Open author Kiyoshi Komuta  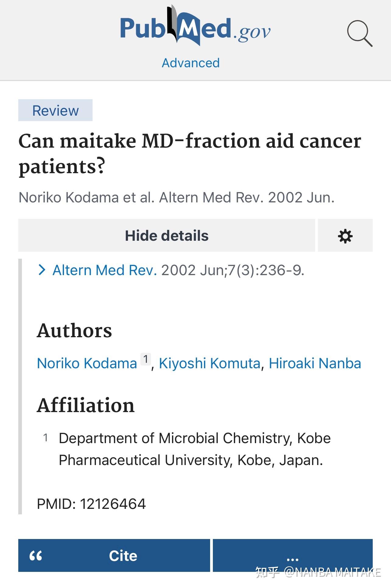[x=210, y=363]
